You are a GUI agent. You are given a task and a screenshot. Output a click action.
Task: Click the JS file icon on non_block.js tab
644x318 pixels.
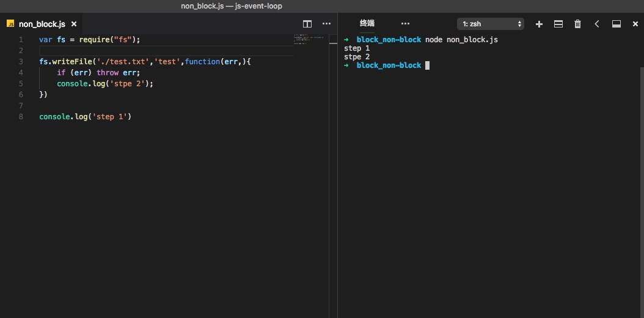pyautogui.click(x=10, y=24)
